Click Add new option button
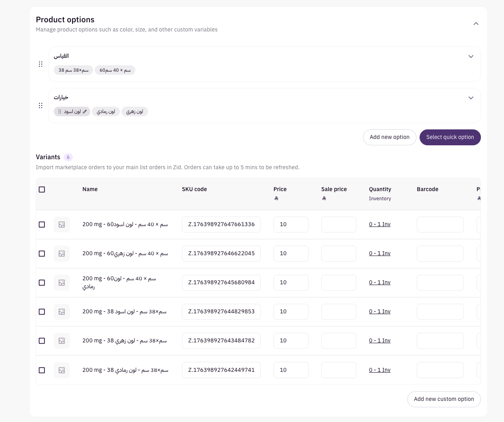The width and height of the screenshot is (504, 422). point(390,137)
